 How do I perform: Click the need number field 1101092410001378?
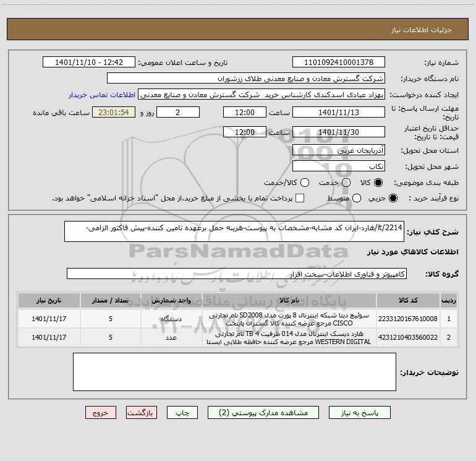(x=339, y=62)
